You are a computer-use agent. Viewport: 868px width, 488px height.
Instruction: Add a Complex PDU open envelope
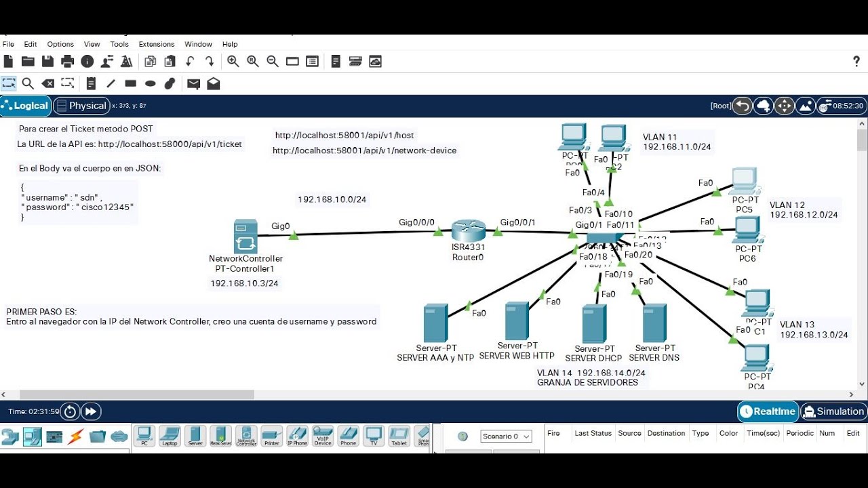[214, 83]
